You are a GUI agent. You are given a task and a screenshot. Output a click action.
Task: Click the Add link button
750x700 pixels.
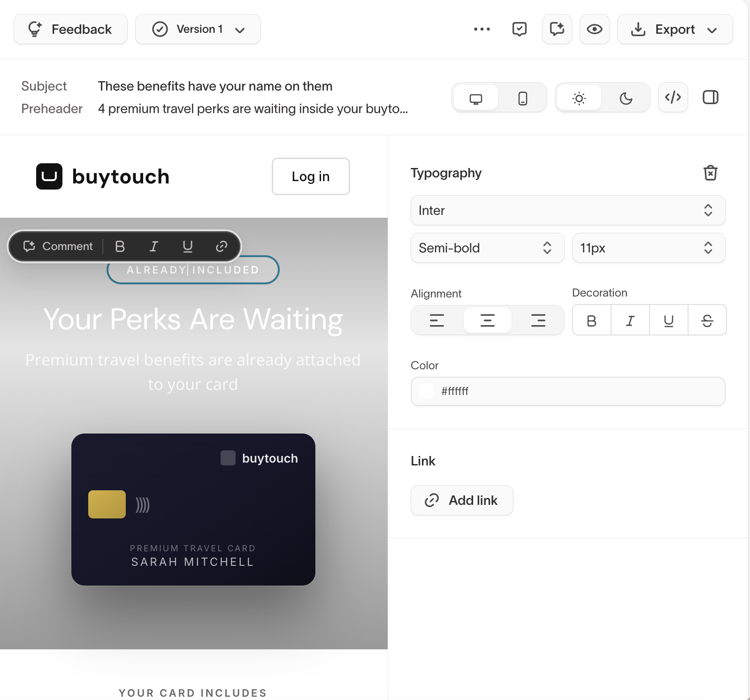(462, 500)
